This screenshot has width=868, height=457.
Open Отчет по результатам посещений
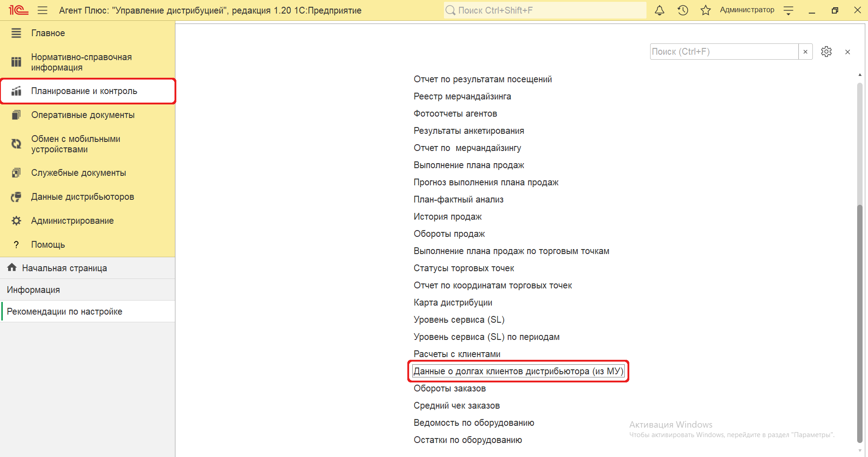482,79
